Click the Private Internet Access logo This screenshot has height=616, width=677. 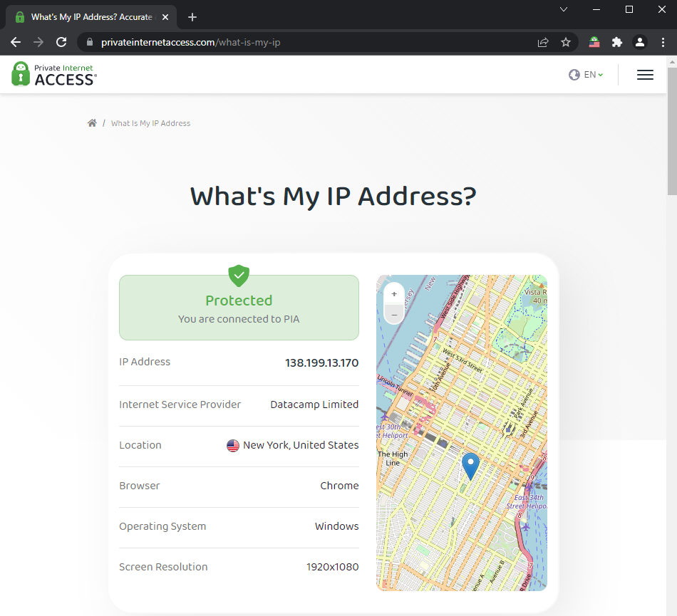click(54, 74)
